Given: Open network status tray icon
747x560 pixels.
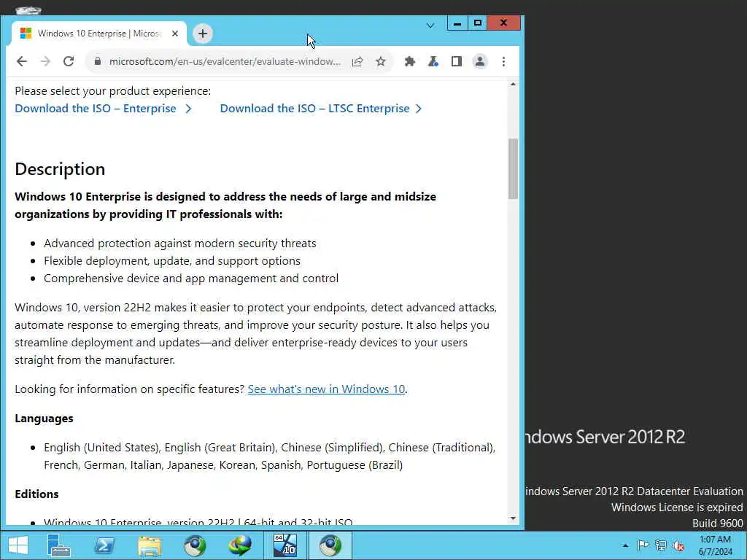Looking at the screenshot, I should (661, 545).
